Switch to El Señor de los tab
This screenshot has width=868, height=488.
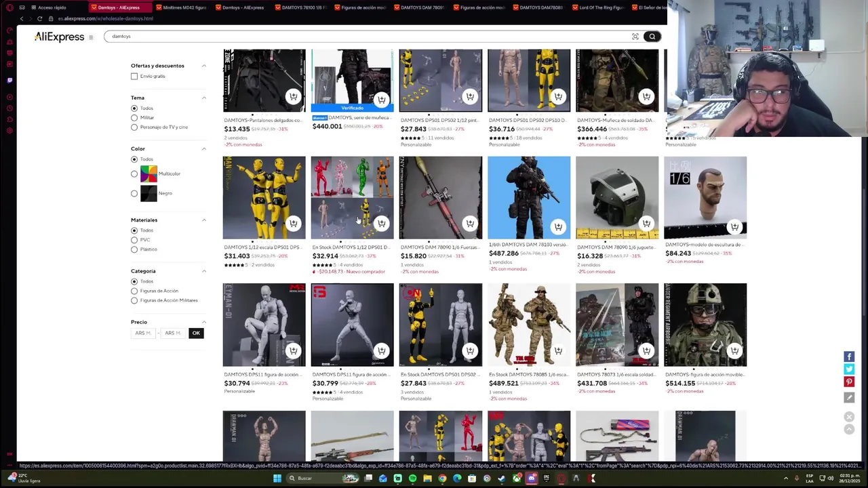point(648,7)
